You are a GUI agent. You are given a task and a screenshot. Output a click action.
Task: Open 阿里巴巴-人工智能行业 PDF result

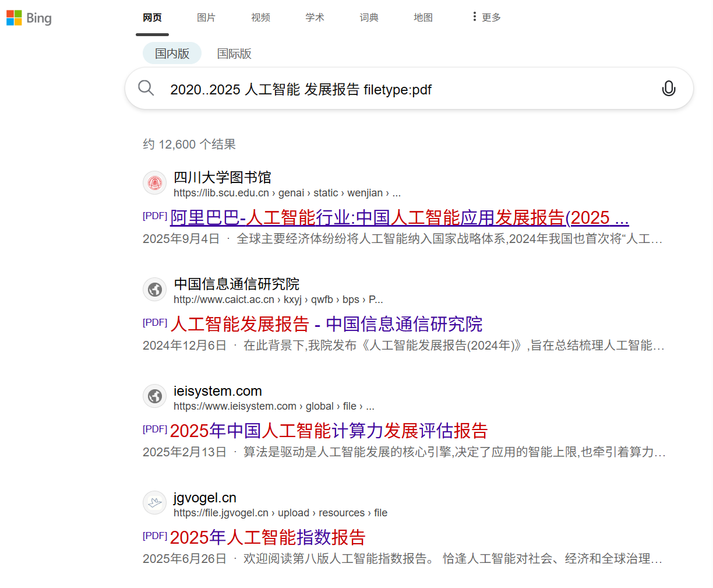pyautogui.click(x=400, y=217)
